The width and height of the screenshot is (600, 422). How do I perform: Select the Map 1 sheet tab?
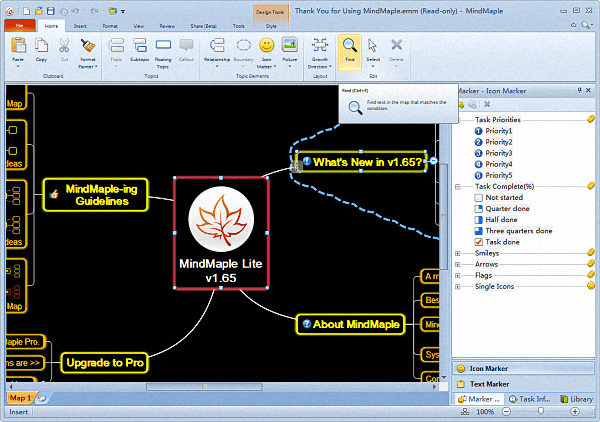(20, 398)
